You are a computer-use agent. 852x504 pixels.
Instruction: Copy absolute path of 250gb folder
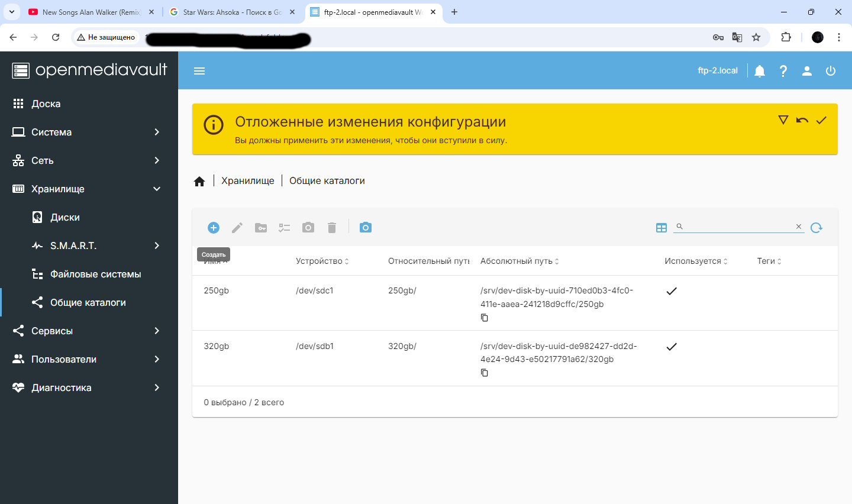[485, 318]
